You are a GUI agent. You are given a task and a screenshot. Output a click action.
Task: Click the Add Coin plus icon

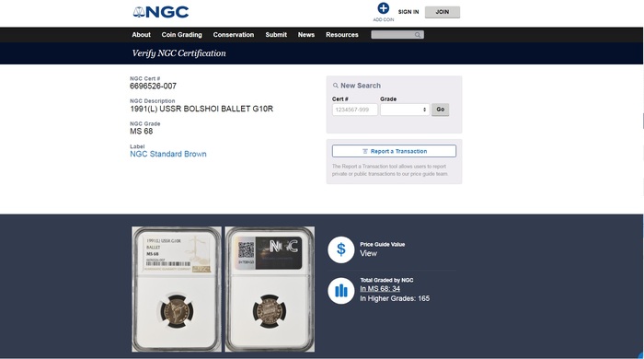pyautogui.click(x=384, y=8)
